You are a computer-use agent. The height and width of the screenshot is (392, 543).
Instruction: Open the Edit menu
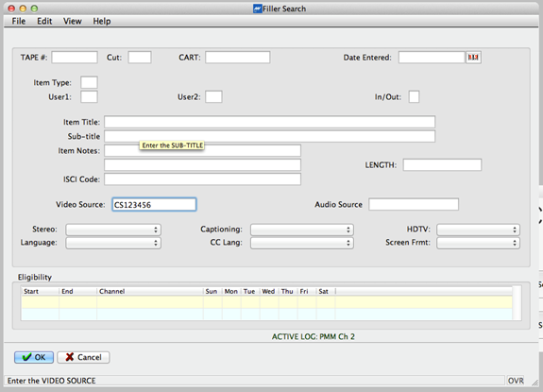tap(44, 21)
